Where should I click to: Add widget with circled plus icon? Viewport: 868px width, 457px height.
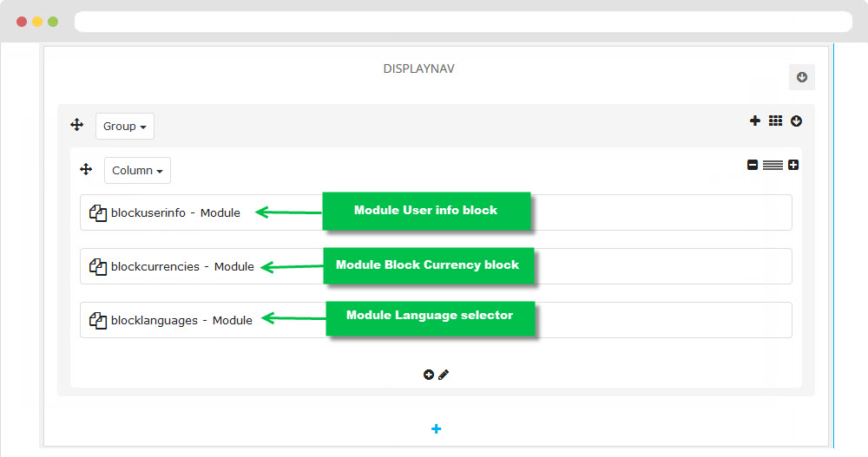click(429, 375)
